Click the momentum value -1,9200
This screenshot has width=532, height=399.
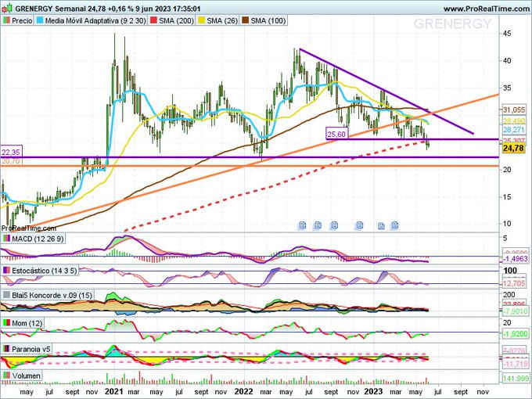(x=516, y=334)
